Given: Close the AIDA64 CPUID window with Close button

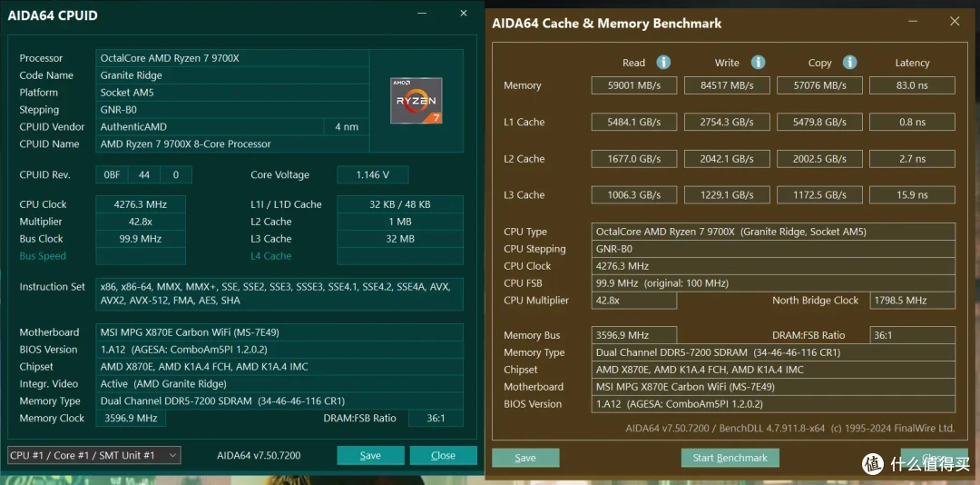Looking at the screenshot, I should (443, 455).
